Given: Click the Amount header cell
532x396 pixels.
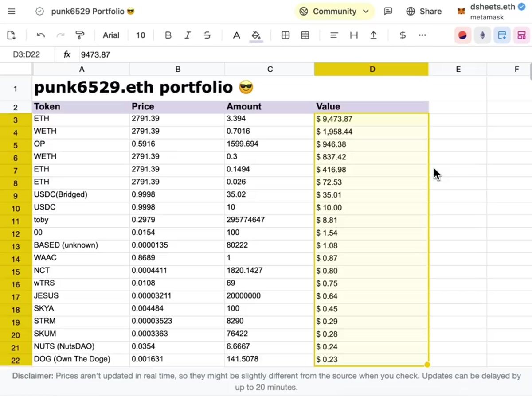Looking at the screenshot, I should tap(270, 107).
